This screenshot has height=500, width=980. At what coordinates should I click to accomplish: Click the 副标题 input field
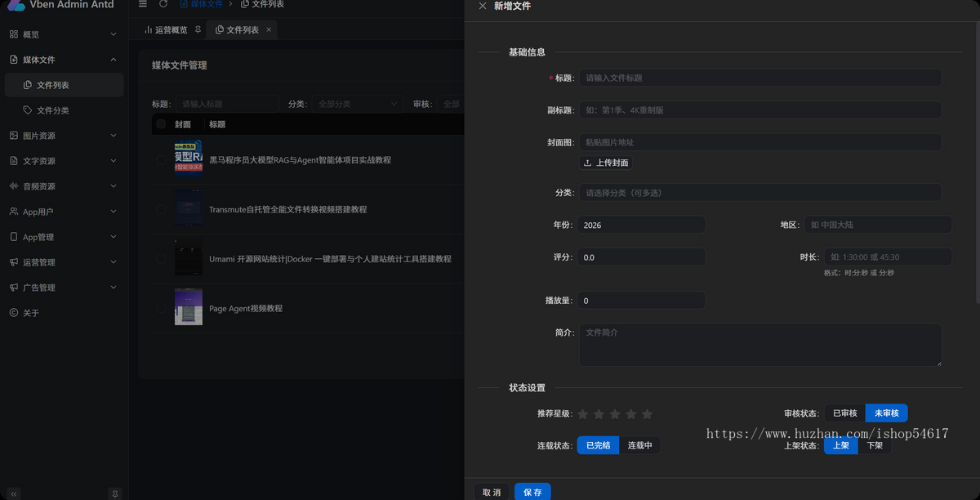[x=760, y=109]
